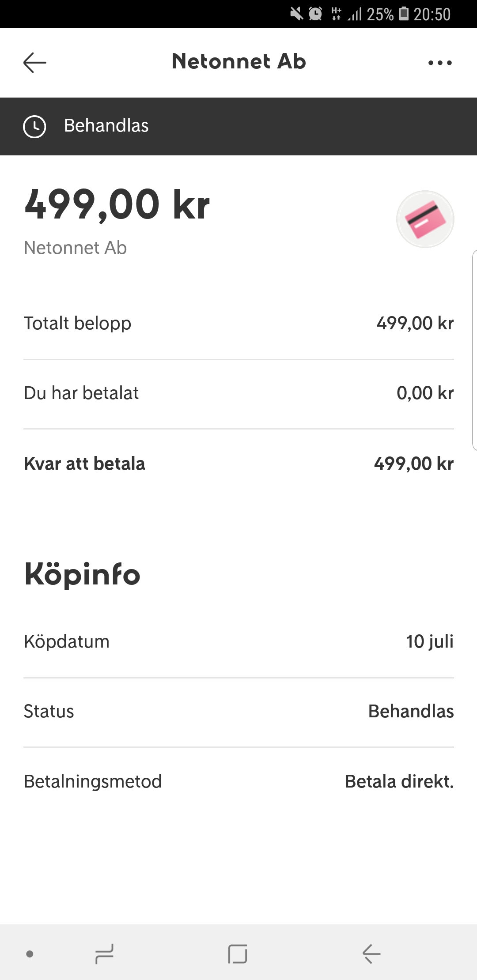
Task: Tap the battery icon in status bar
Action: point(404,14)
